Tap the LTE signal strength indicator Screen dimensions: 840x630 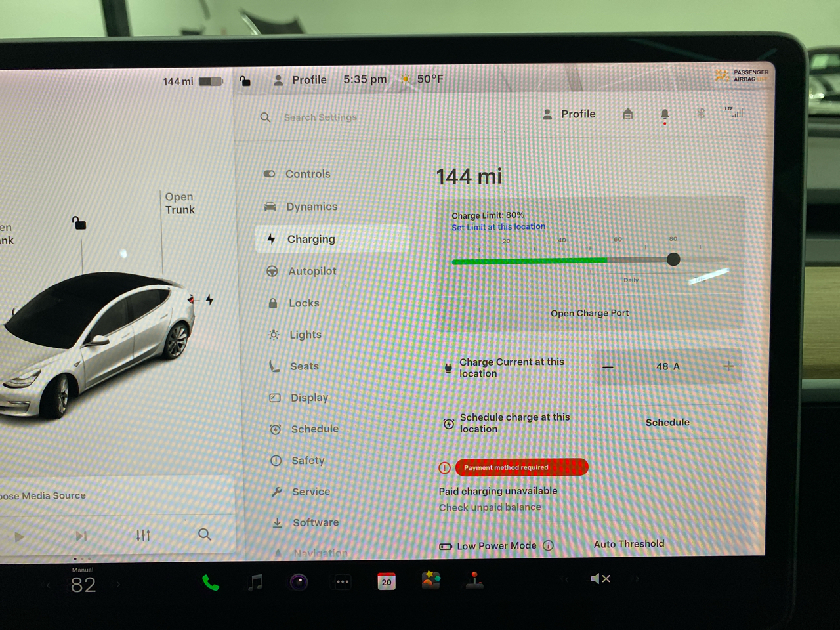tap(734, 113)
